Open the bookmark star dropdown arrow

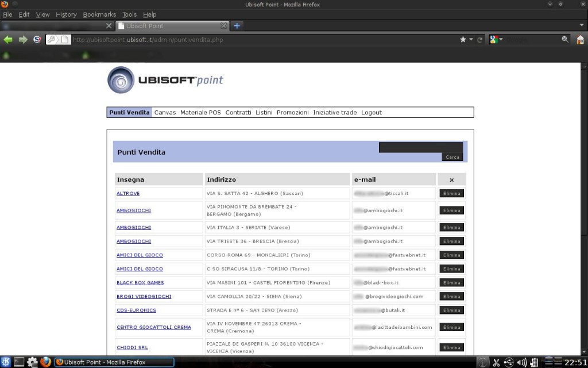[471, 40]
